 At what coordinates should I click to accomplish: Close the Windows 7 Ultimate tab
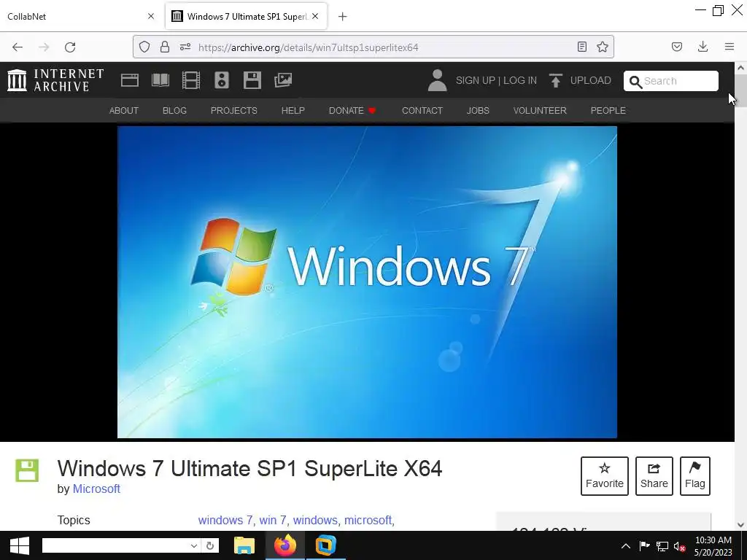pos(315,16)
